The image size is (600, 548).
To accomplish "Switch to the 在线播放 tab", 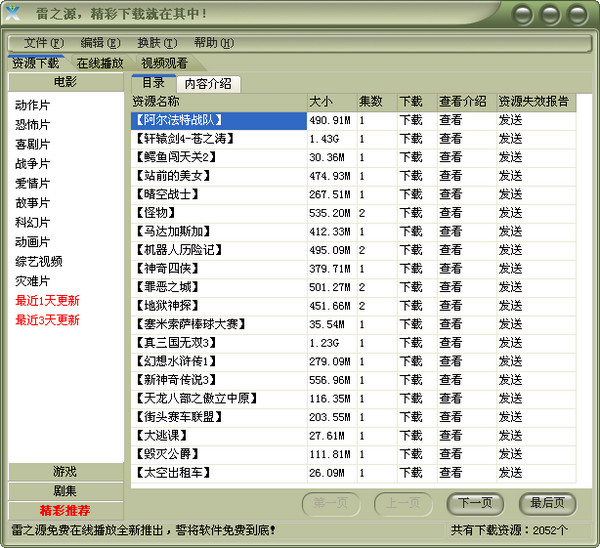I will tap(100, 63).
